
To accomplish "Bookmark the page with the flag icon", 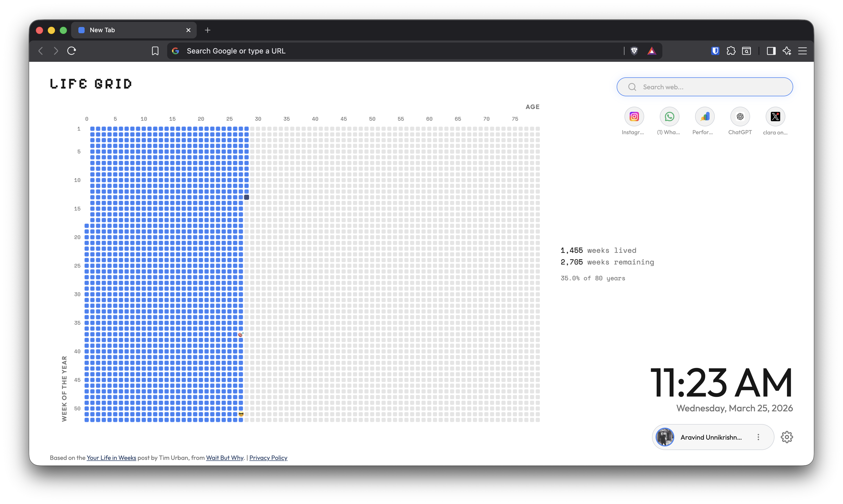I will pos(155,51).
